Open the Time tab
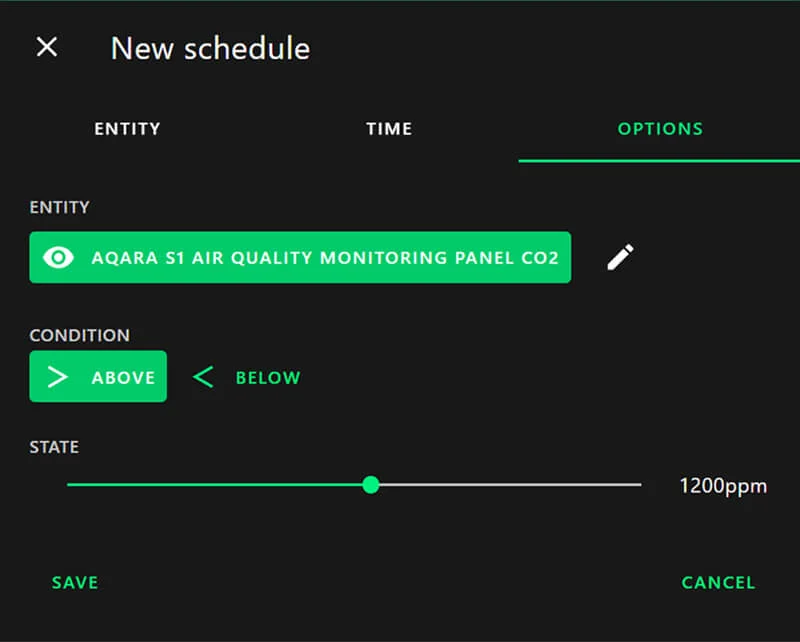Screen dimensions: 800x642 [x=389, y=129]
